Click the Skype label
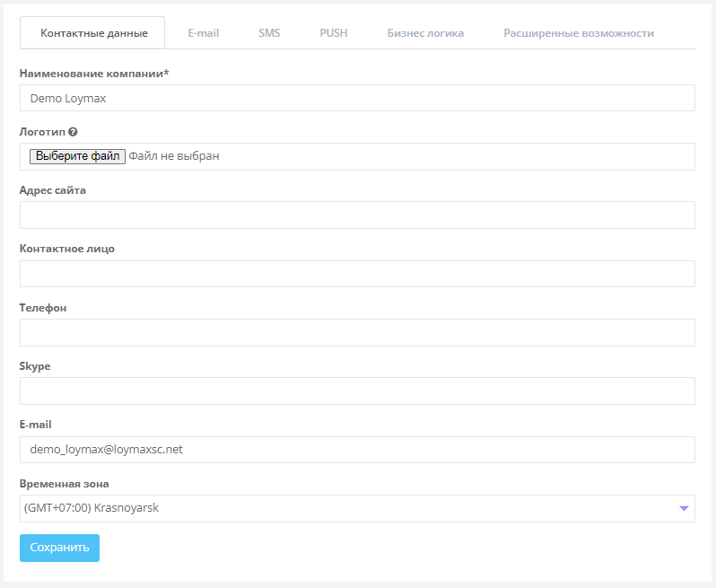Viewport: 716px width, 588px height. [35, 366]
